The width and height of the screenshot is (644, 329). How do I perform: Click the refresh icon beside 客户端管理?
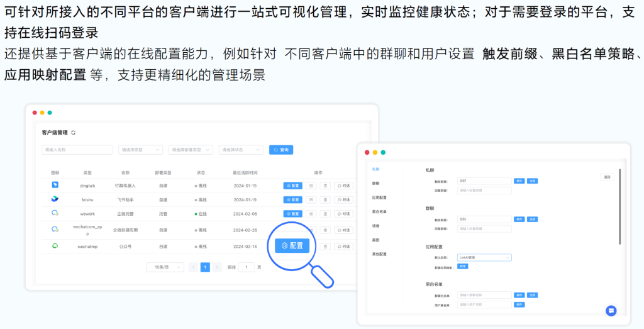pyautogui.click(x=74, y=133)
